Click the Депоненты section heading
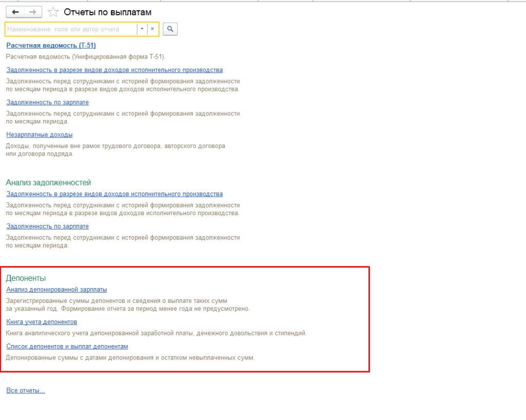This screenshot has width=526, height=420. coord(26,278)
